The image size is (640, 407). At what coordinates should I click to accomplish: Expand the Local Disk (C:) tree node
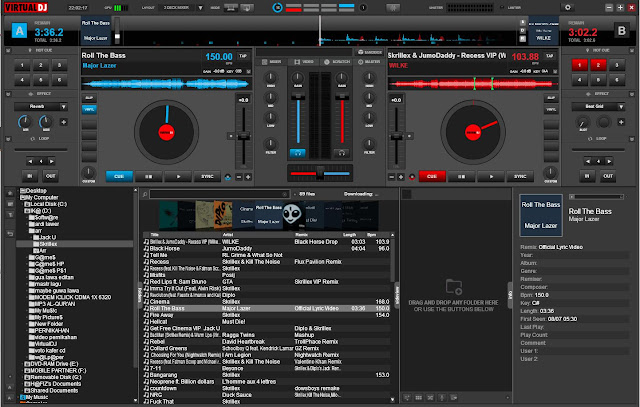[22, 204]
